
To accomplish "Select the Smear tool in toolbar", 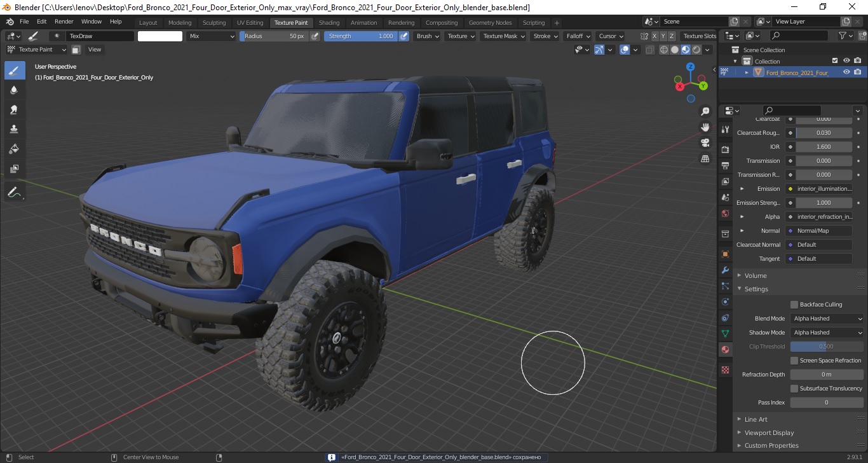I will (x=15, y=109).
